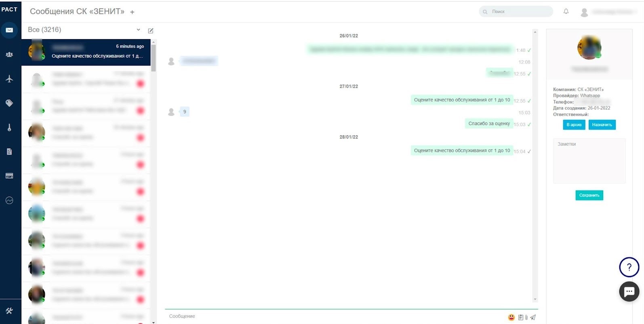
Task: Click the Поиск search field
Action: [516, 12]
